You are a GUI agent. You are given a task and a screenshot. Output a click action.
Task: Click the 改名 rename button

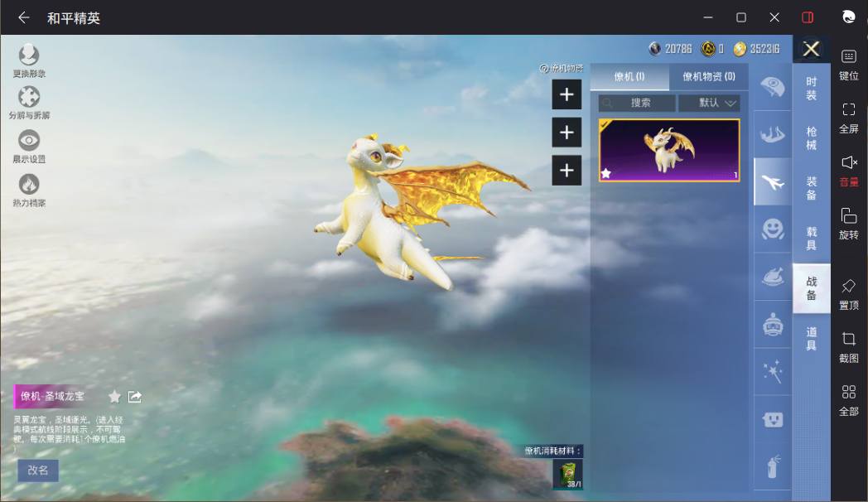click(37, 470)
